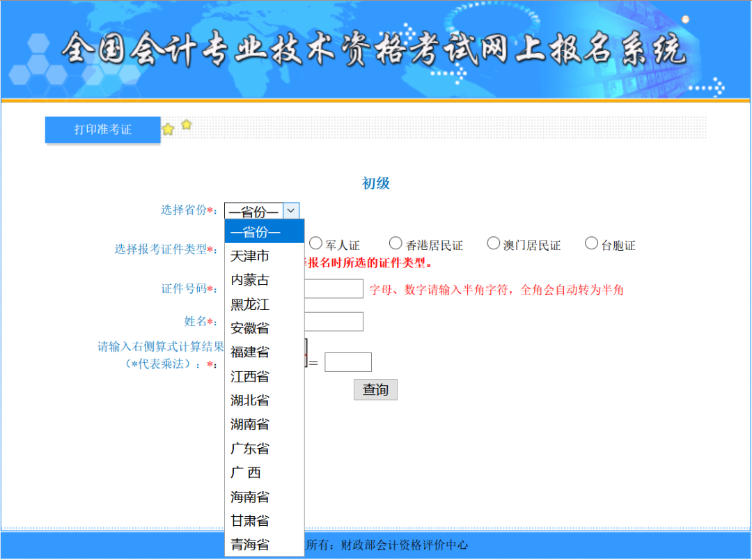Image resolution: width=752 pixels, height=560 pixels.
Task: Switch to the 打印准考证 tab
Action: (102, 130)
